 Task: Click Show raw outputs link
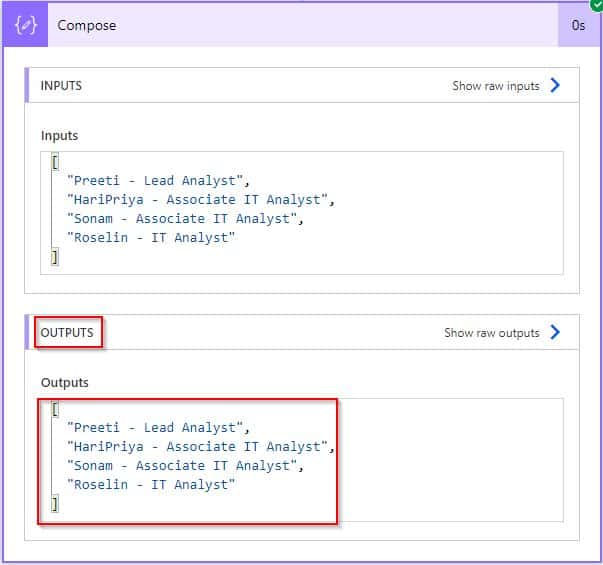click(492, 333)
